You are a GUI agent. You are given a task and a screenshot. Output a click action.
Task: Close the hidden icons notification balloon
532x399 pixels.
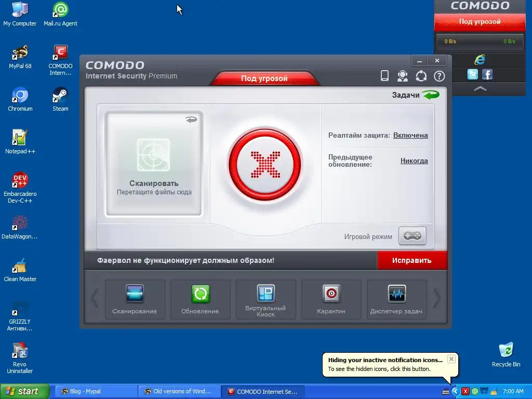click(451, 359)
